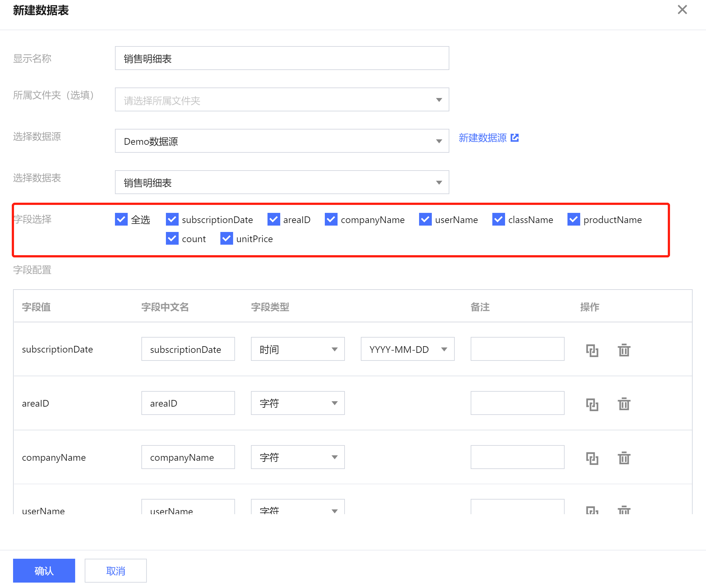Click copy icon in areaID row
This screenshot has height=588, width=706.
[x=592, y=404]
